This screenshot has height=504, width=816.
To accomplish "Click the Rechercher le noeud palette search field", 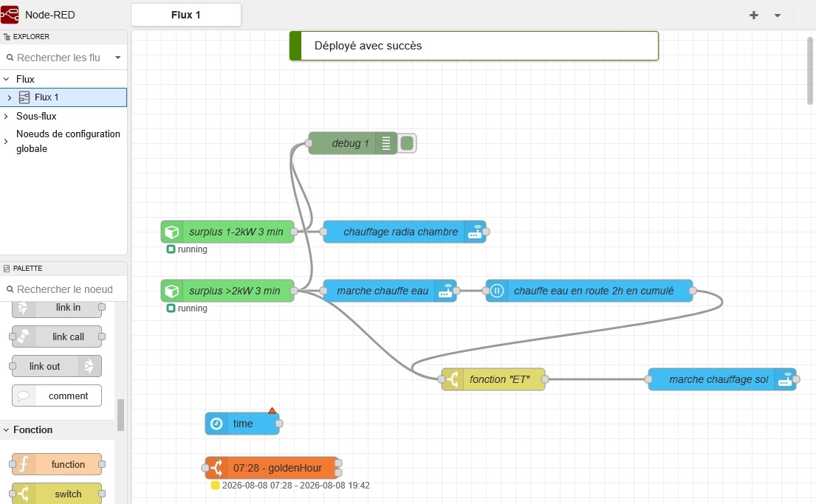I will pyautogui.click(x=64, y=289).
